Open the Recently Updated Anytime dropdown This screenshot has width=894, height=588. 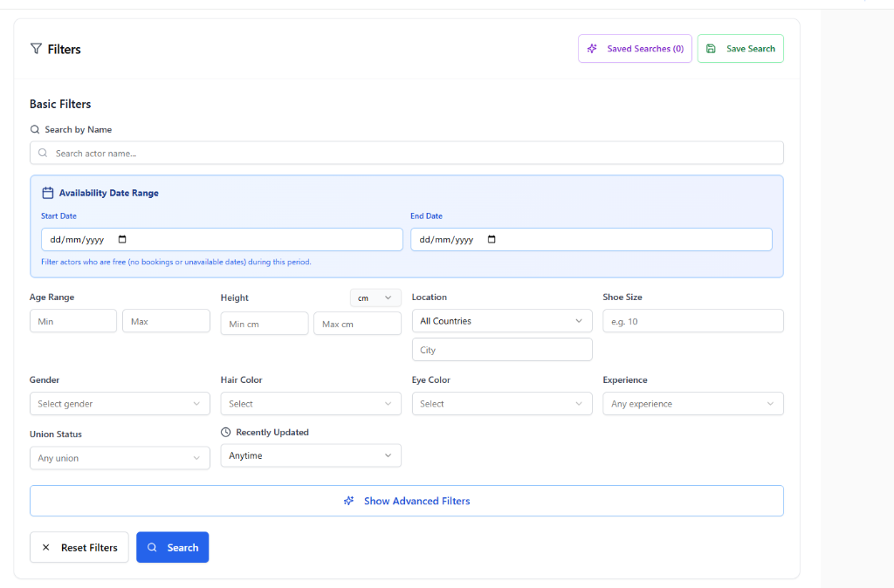[x=311, y=455]
